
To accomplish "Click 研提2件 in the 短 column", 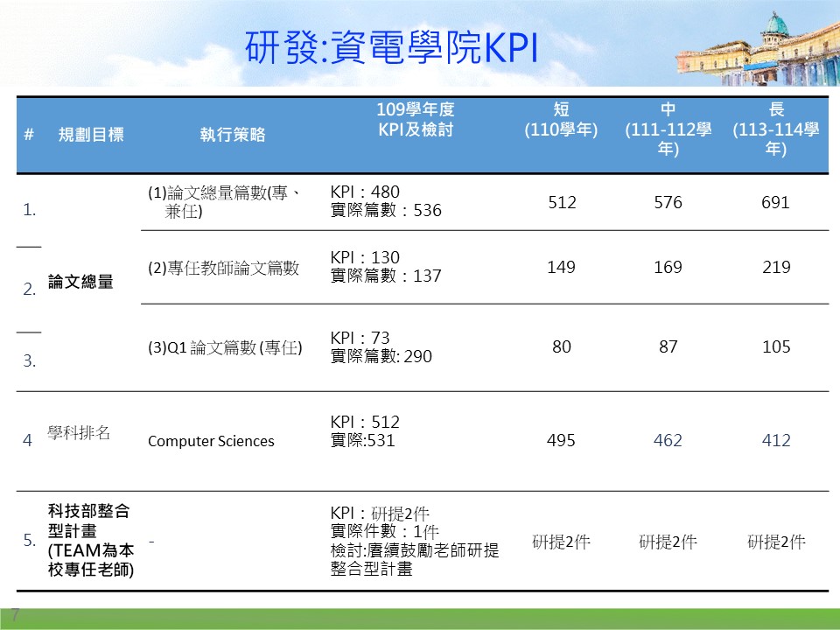I will [562, 542].
